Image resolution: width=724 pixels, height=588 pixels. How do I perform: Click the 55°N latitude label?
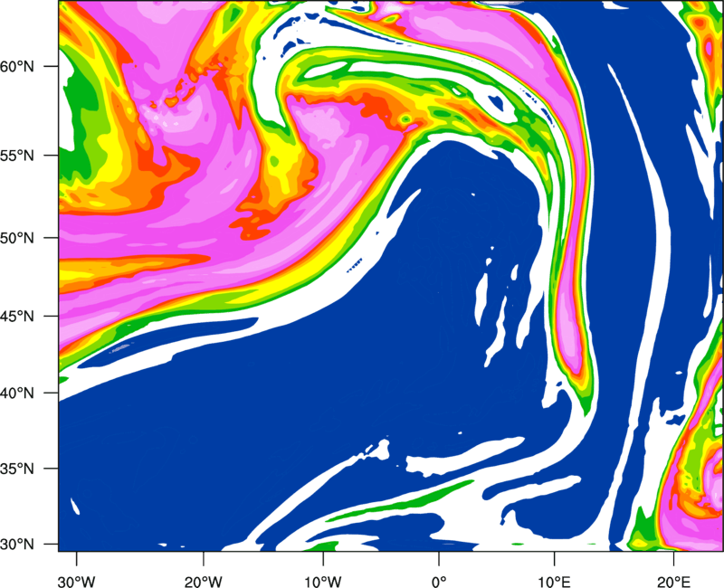[x=17, y=156]
